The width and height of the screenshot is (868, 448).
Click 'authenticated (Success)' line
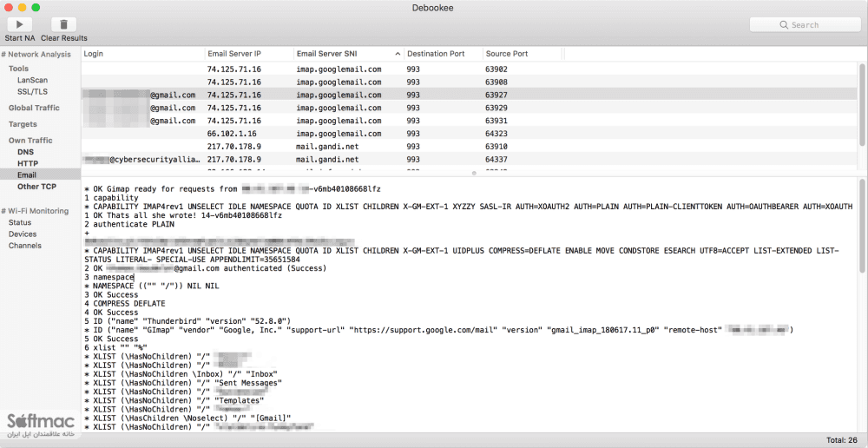206,268
